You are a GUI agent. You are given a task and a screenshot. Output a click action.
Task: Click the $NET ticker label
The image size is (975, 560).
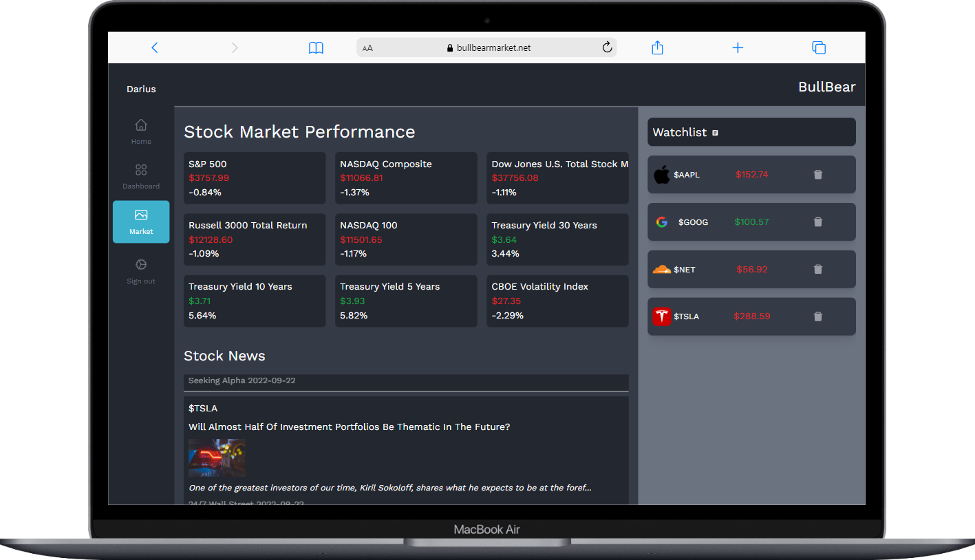click(685, 270)
